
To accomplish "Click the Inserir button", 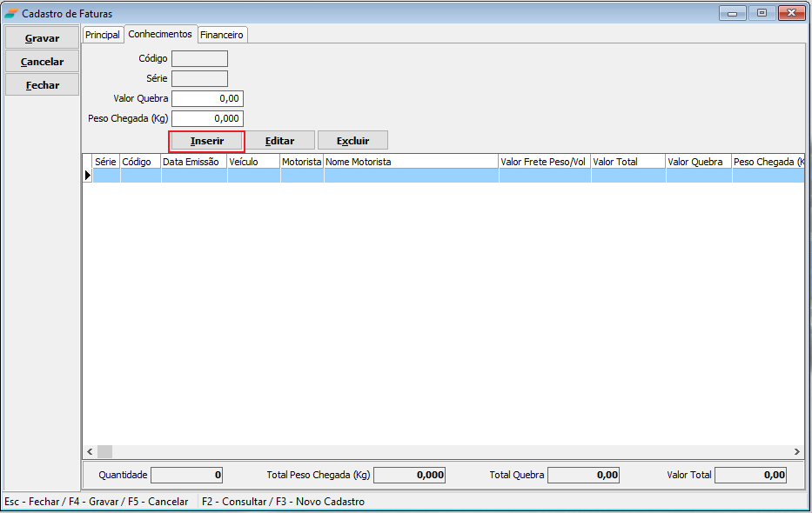I will coord(207,141).
